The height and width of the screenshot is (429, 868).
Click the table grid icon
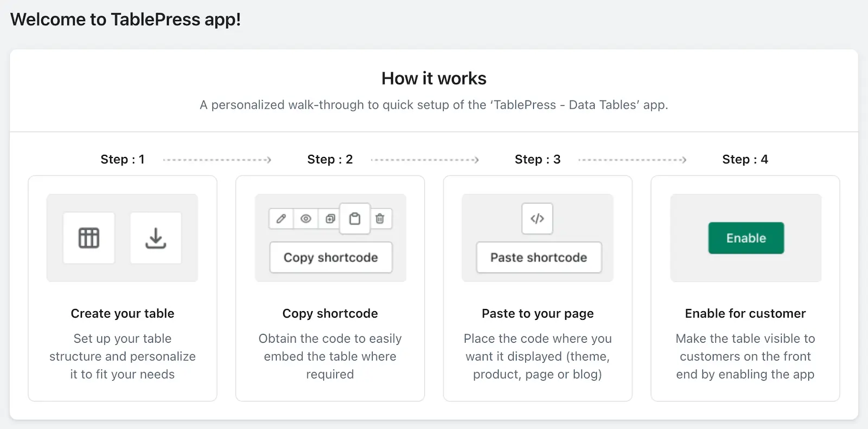click(89, 238)
